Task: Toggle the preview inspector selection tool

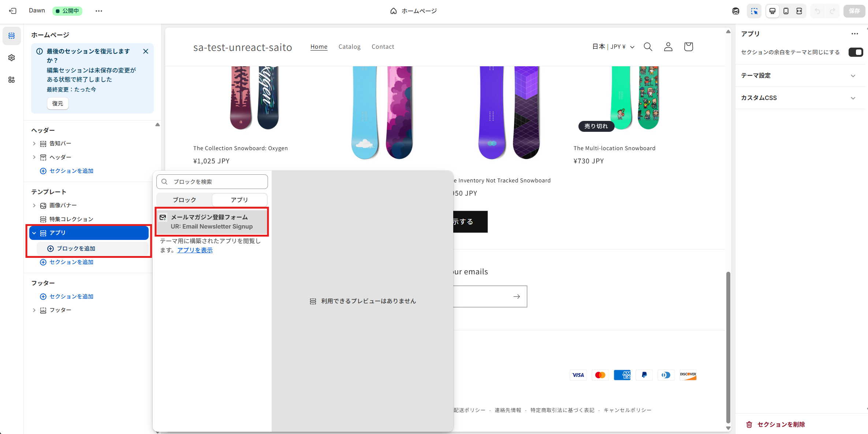Action: (x=754, y=11)
